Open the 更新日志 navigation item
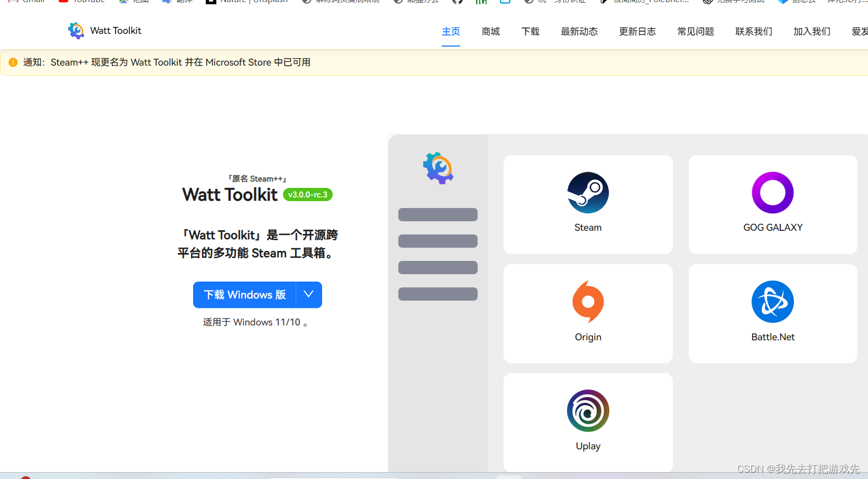Viewport: 868px width, 479px height. [637, 32]
